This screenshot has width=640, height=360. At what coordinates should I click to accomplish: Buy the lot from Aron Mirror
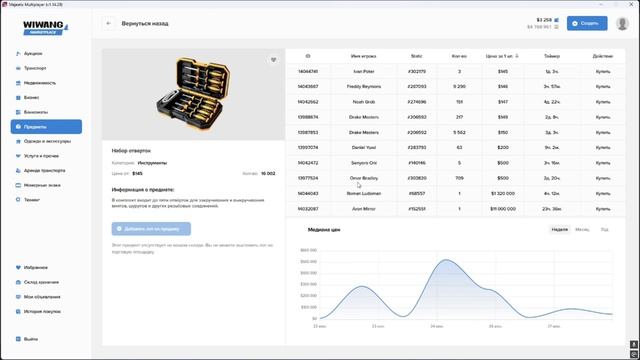tap(602, 209)
